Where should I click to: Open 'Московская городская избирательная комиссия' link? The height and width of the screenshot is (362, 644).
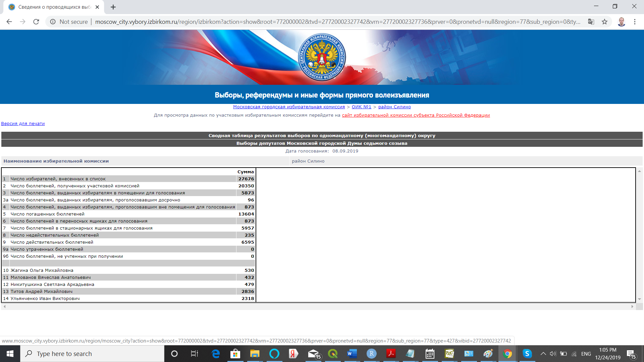pos(289,107)
